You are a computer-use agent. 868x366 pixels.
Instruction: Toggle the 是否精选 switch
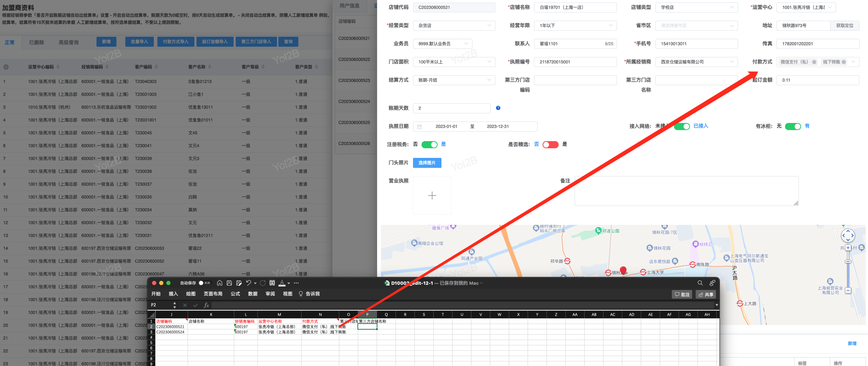click(x=550, y=145)
